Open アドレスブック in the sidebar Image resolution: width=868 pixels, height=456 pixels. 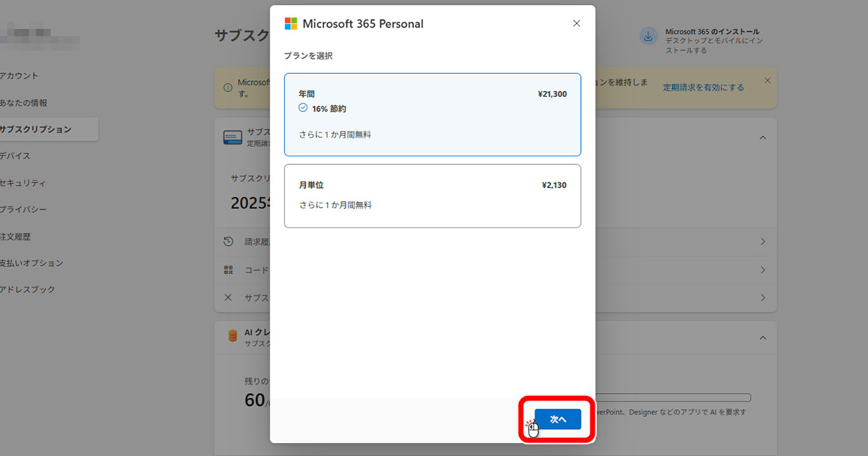(27, 290)
